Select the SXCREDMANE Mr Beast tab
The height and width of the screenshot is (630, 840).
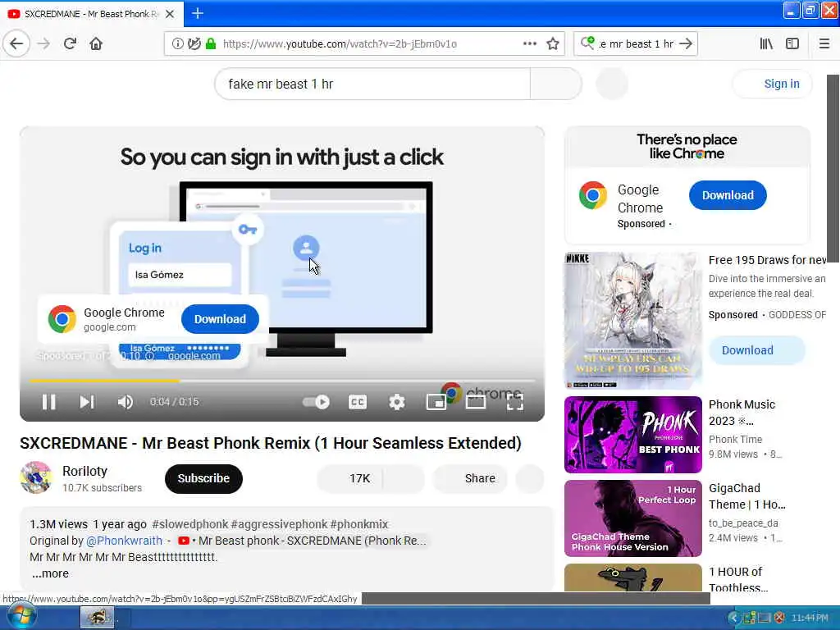[92, 14]
